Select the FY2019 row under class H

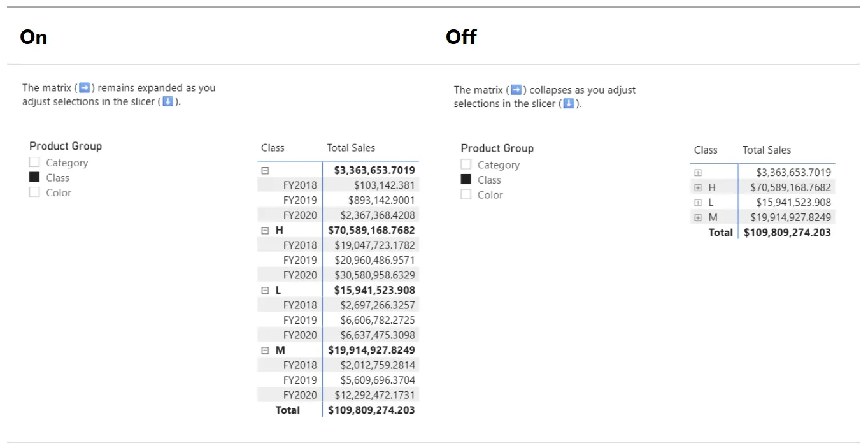pos(300,260)
